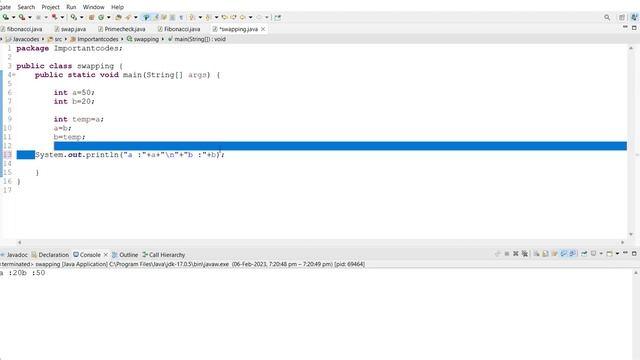Toggle Word Wrap in Console toolbar

point(554,254)
